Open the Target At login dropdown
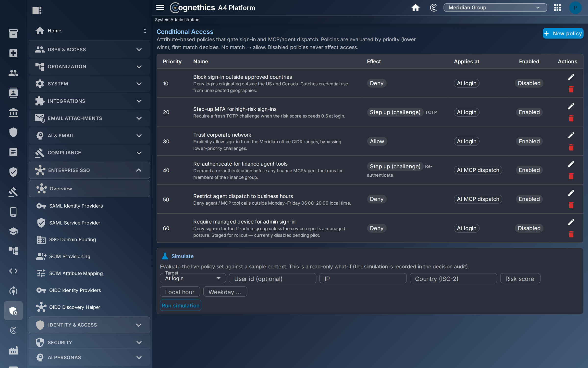 pos(193,278)
